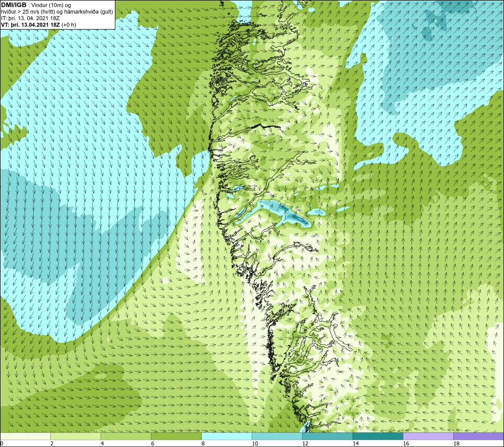Click the 'IT: þri. 13. 04. 2021 18Z' line

pos(30,18)
